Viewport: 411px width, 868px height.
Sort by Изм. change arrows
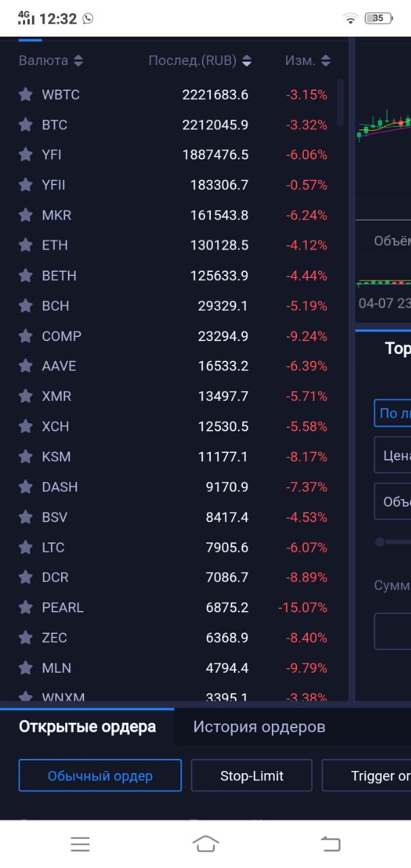coord(326,61)
